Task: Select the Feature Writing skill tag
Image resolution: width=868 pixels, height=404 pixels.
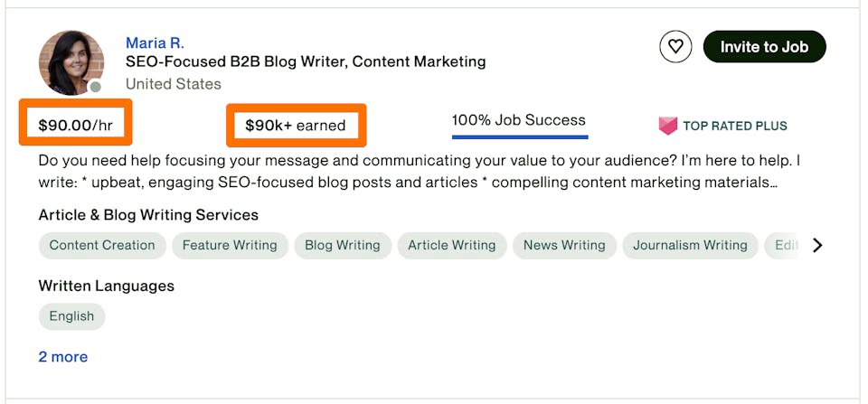Action: click(x=230, y=245)
